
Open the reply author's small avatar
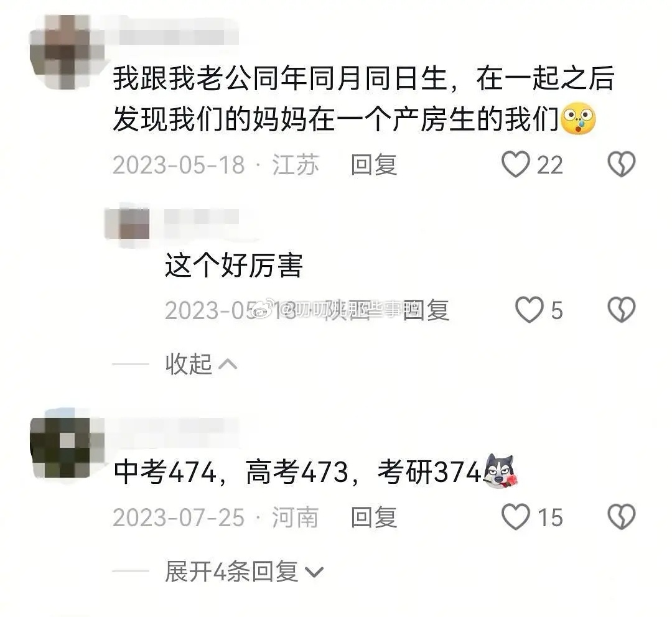(x=128, y=223)
